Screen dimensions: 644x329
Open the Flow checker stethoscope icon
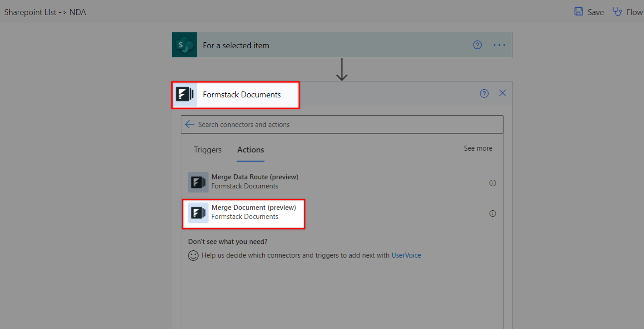[617, 12]
